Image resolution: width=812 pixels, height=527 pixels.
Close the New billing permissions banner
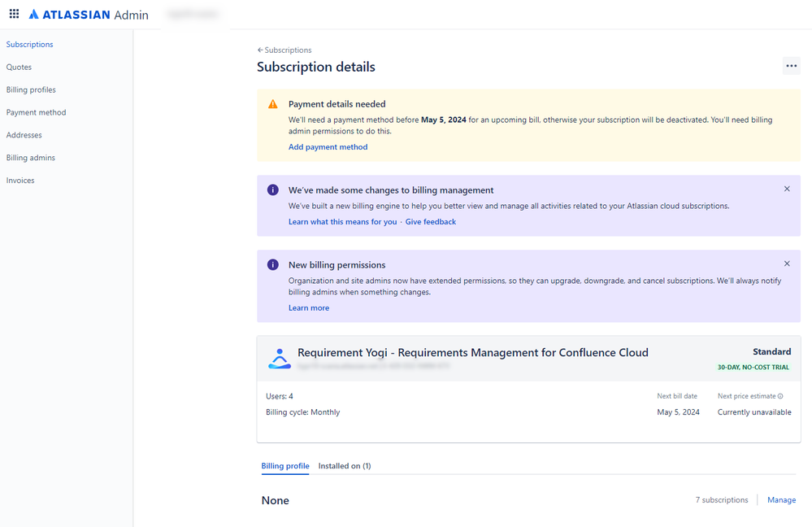[787, 263]
